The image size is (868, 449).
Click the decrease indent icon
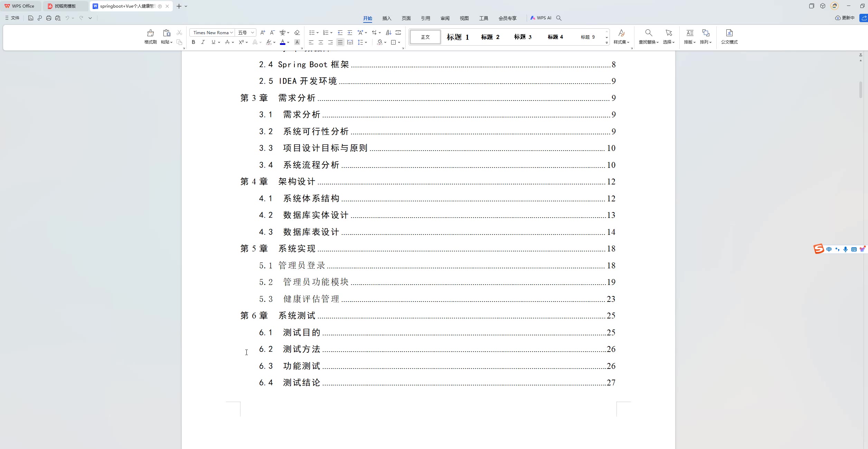pyautogui.click(x=340, y=32)
